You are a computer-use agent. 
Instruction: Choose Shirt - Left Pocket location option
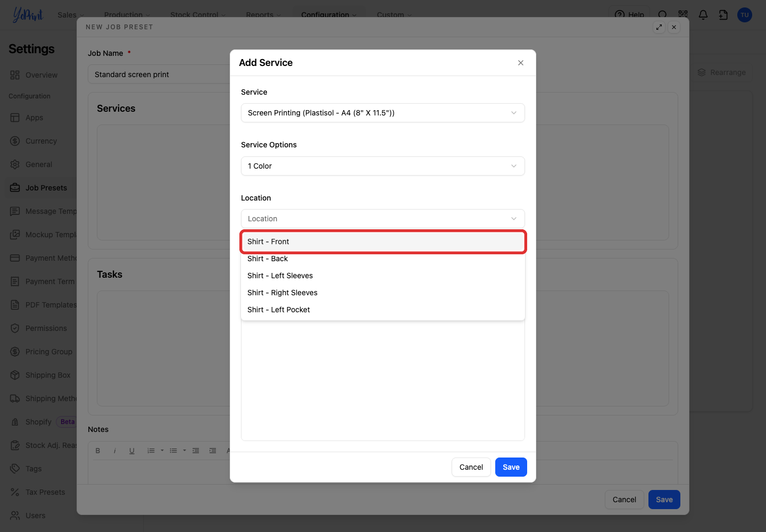(x=383, y=310)
